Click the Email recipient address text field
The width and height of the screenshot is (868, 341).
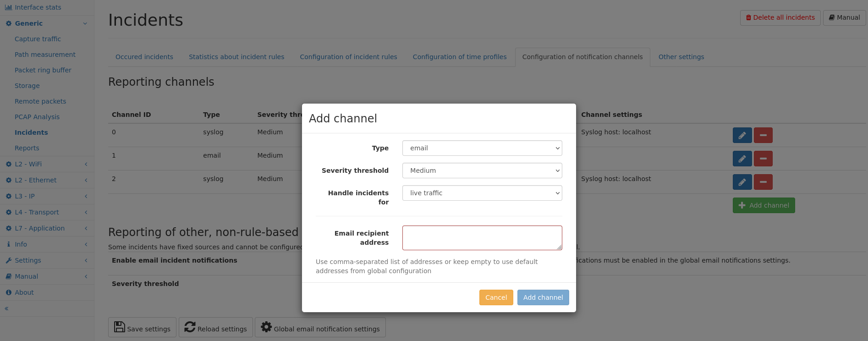[x=482, y=238]
